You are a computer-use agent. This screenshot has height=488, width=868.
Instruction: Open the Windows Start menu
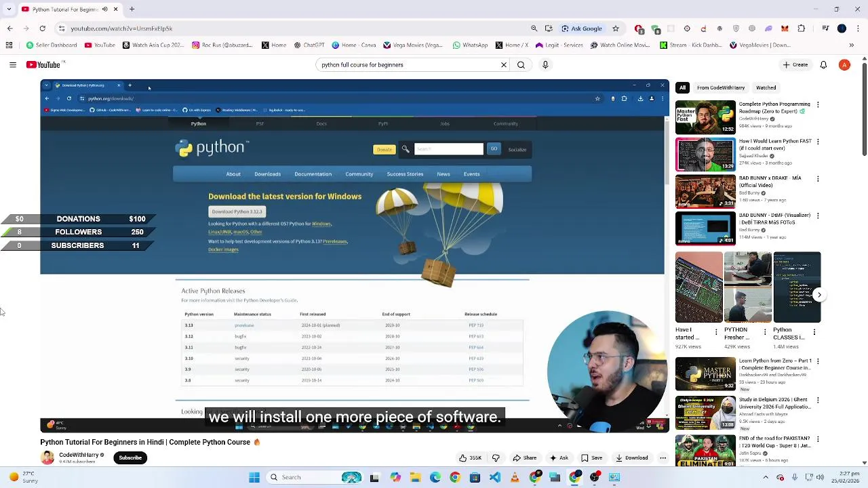coord(254,477)
